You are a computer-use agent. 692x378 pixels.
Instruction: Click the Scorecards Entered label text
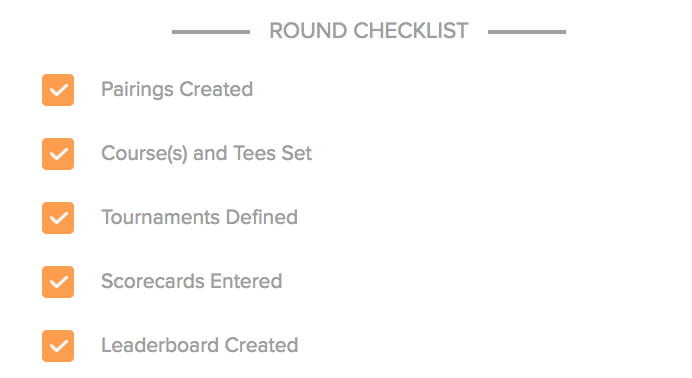click(x=192, y=281)
